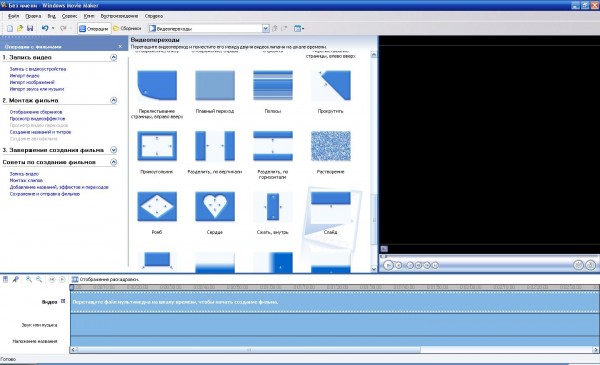Select the Сжать, внутрь transition thumbnail
The width and height of the screenshot is (600, 365).
point(273,206)
